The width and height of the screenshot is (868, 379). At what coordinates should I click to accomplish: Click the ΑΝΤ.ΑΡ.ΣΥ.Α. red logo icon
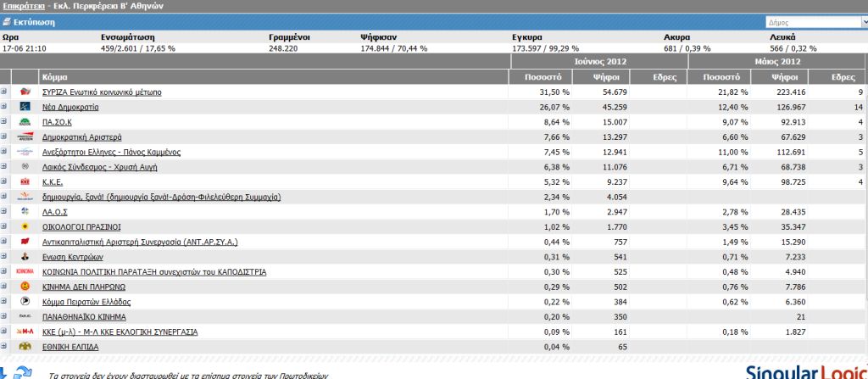point(25,242)
